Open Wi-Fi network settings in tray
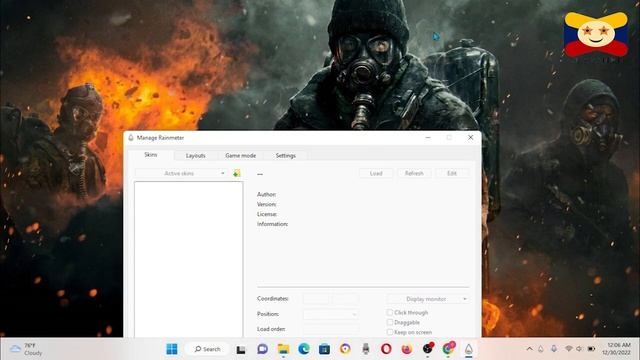 click(569, 349)
